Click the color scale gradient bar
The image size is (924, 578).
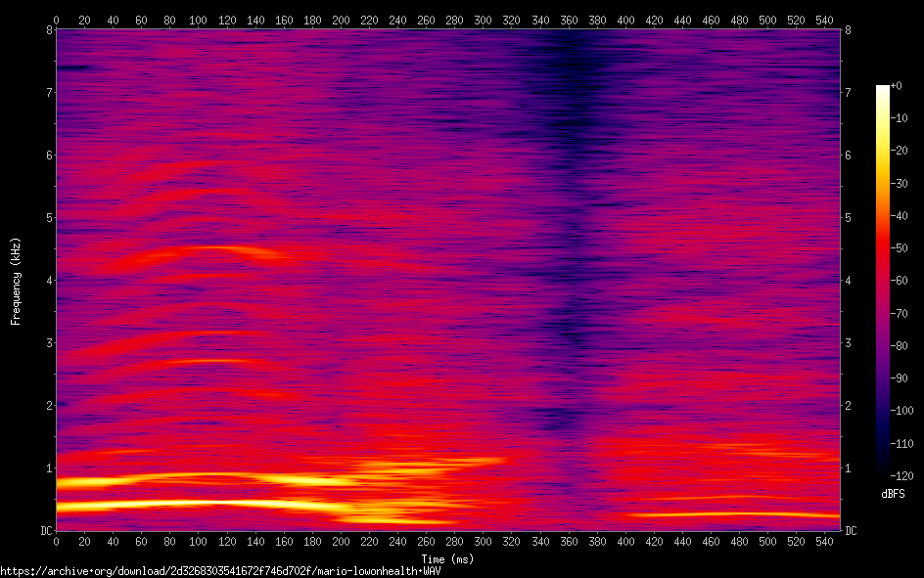[883, 280]
